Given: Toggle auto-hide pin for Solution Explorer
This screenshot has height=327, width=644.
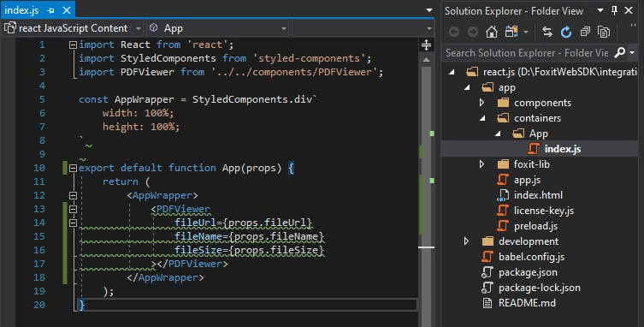Looking at the screenshot, I should click(x=614, y=10).
